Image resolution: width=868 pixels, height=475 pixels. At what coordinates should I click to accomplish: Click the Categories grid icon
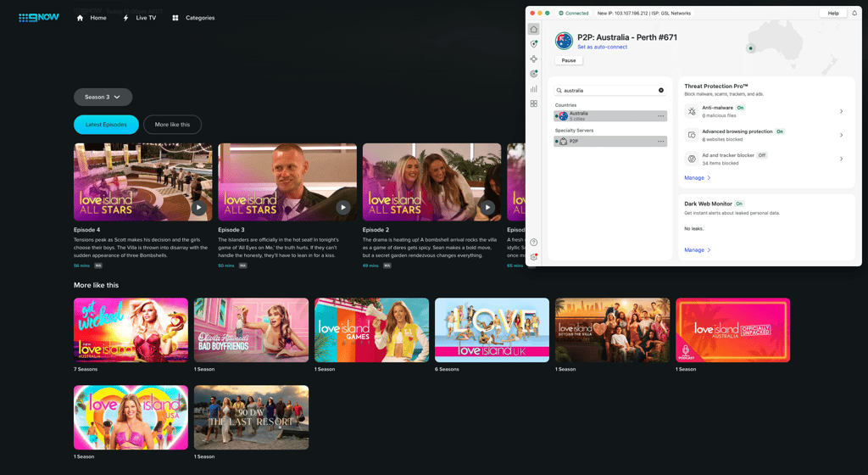[x=175, y=18]
